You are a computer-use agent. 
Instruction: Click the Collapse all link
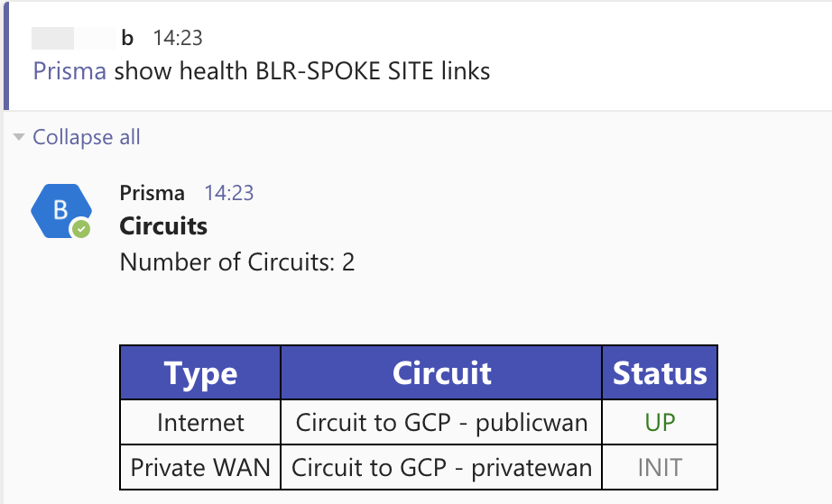(87, 137)
